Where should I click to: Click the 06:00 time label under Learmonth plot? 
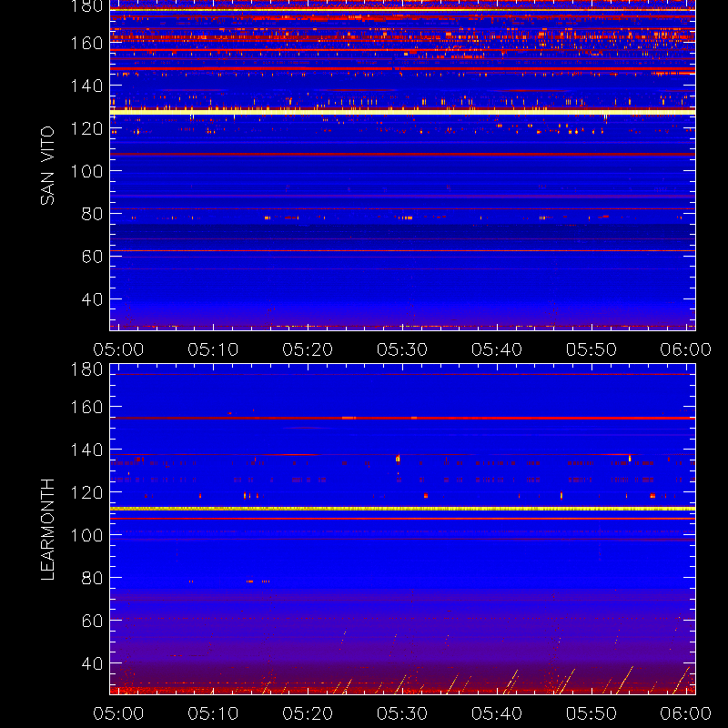(x=686, y=713)
